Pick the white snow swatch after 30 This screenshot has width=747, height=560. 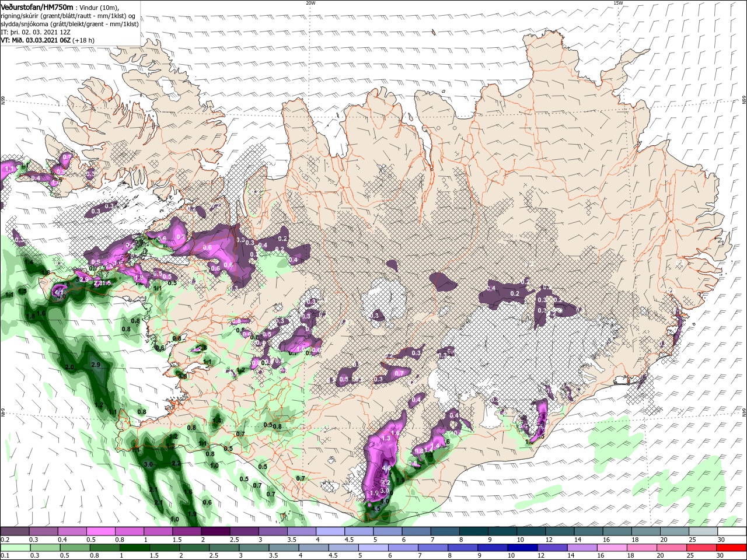(732, 531)
